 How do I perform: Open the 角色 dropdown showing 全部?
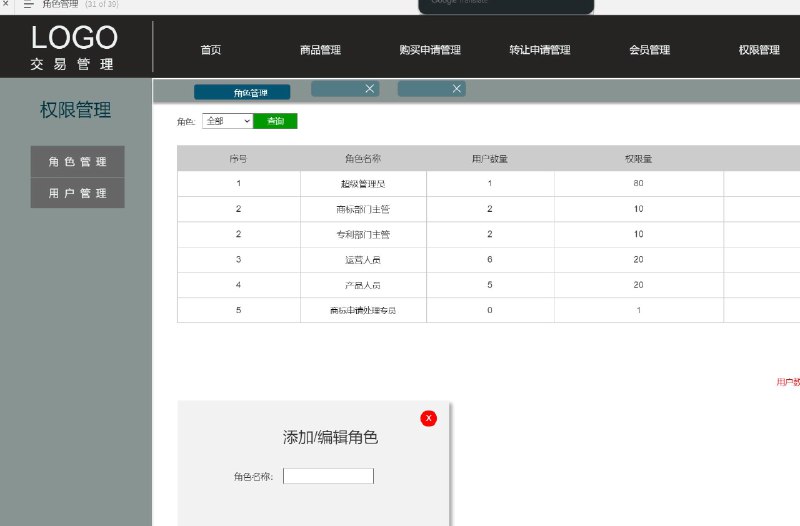[228, 121]
